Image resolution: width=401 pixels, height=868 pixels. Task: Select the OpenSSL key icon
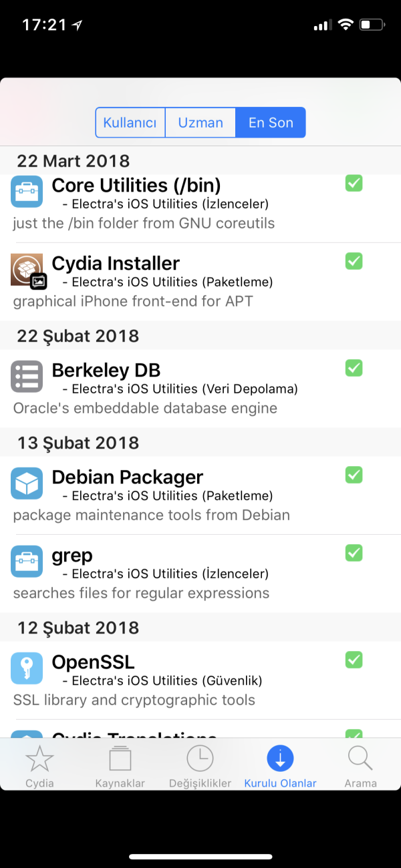coord(25,660)
